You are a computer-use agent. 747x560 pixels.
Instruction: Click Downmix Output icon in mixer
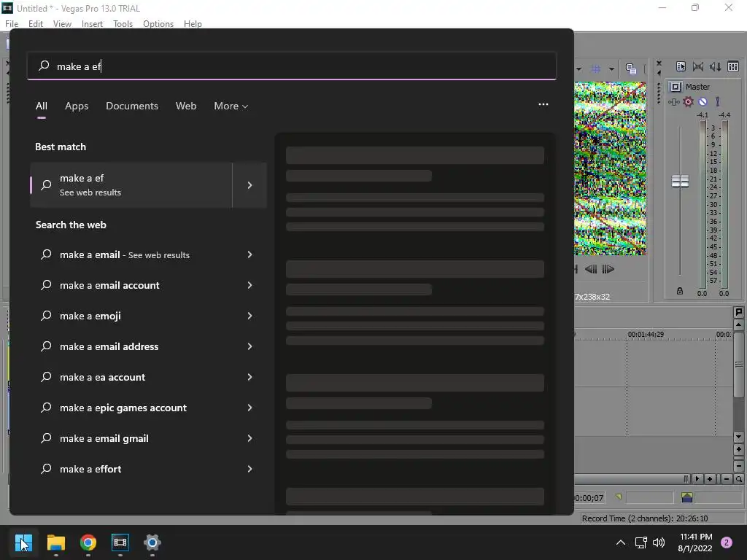click(x=698, y=66)
